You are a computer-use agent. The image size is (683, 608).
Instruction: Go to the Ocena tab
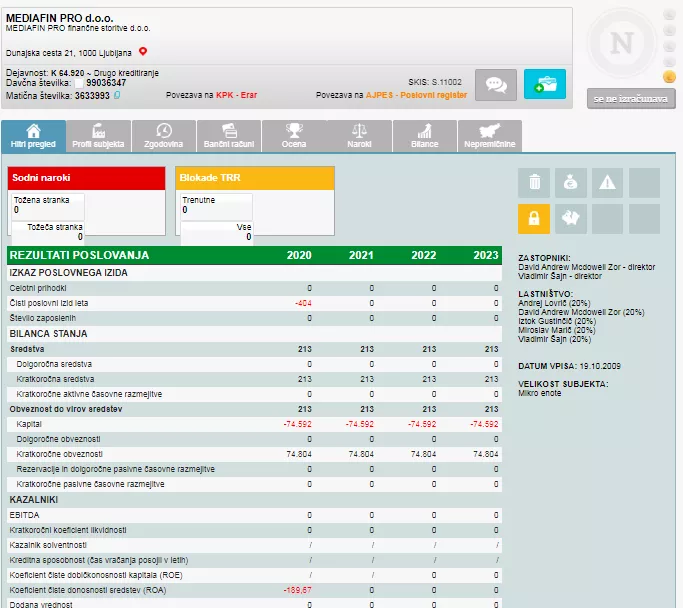click(x=294, y=136)
